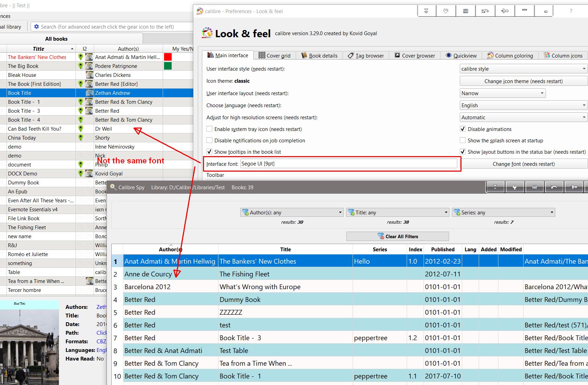588x385 pixels.
Task: Toggle Show layout buttons in the status bar
Action: click(x=463, y=152)
